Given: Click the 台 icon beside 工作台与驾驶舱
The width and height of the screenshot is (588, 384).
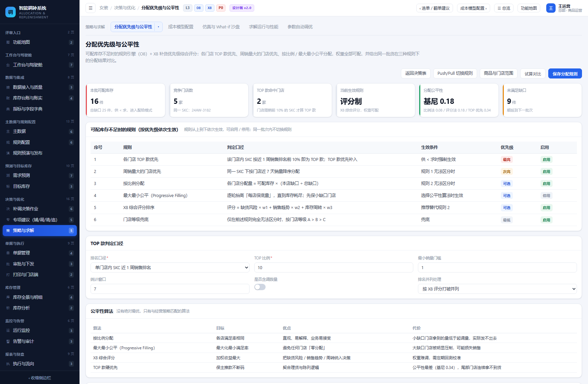Looking at the screenshot, I should pyautogui.click(x=8, y=65).
